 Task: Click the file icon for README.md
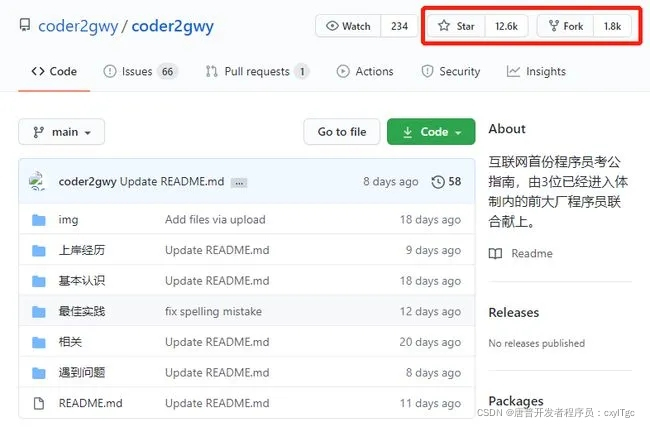point(39,403)
